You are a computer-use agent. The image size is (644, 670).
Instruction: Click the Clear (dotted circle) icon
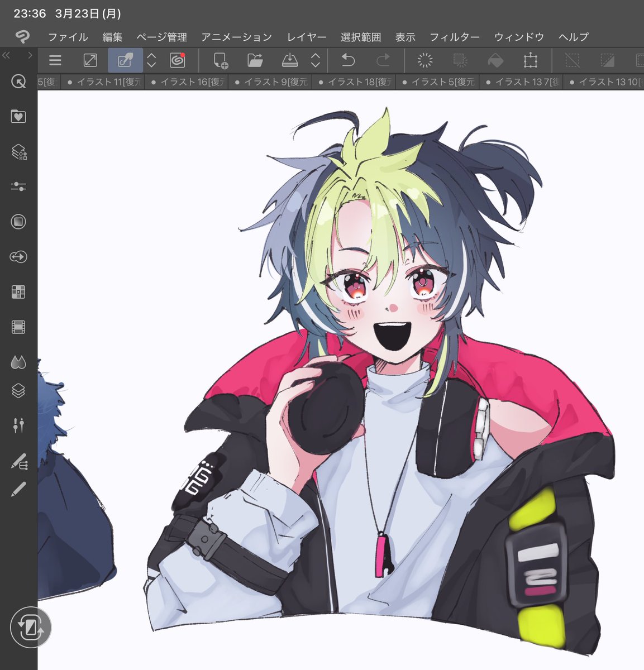coord(425,60)
